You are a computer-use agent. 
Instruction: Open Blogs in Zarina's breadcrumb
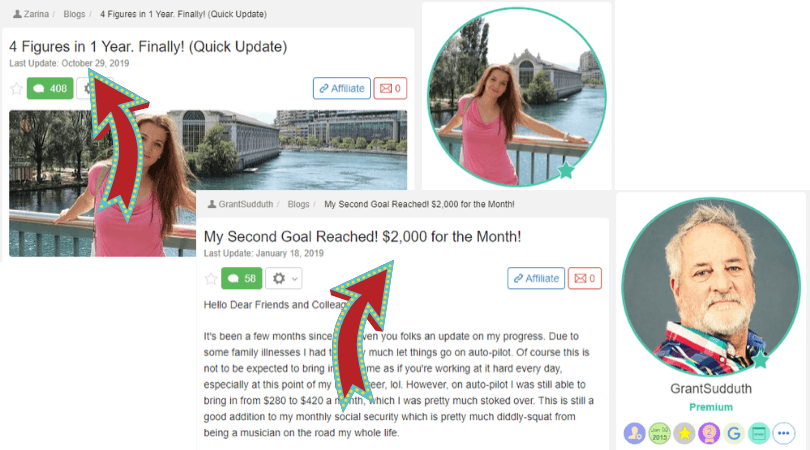pos(74,14)
